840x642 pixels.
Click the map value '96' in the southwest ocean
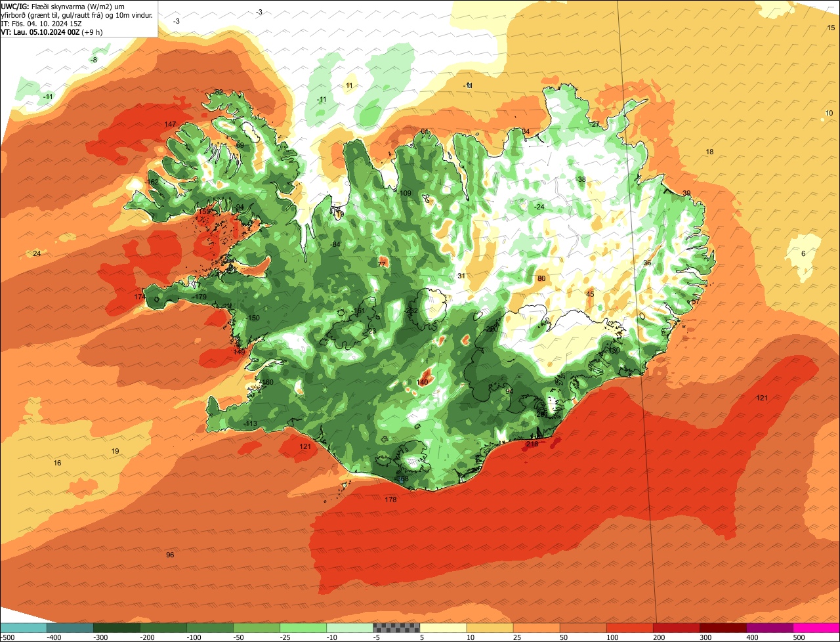point(170,555)
